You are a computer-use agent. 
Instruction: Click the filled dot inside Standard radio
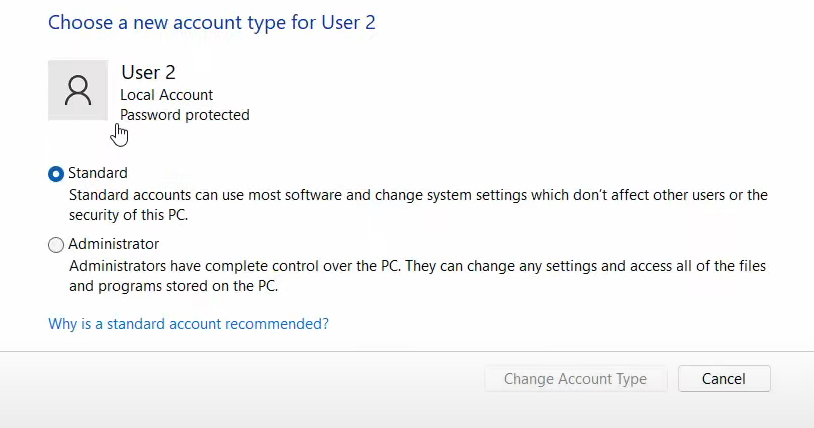(x=56, y=174)
